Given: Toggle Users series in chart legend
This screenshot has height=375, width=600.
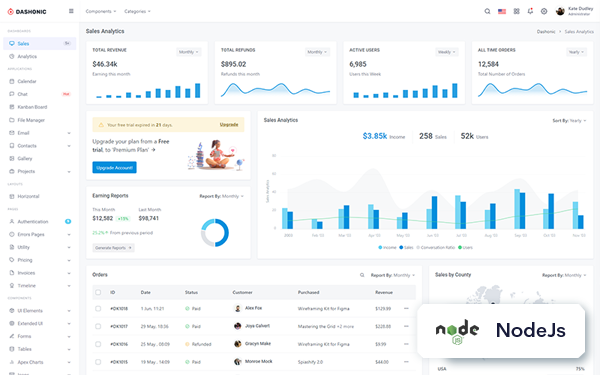Looking at the screenshot, I should 465,247.
